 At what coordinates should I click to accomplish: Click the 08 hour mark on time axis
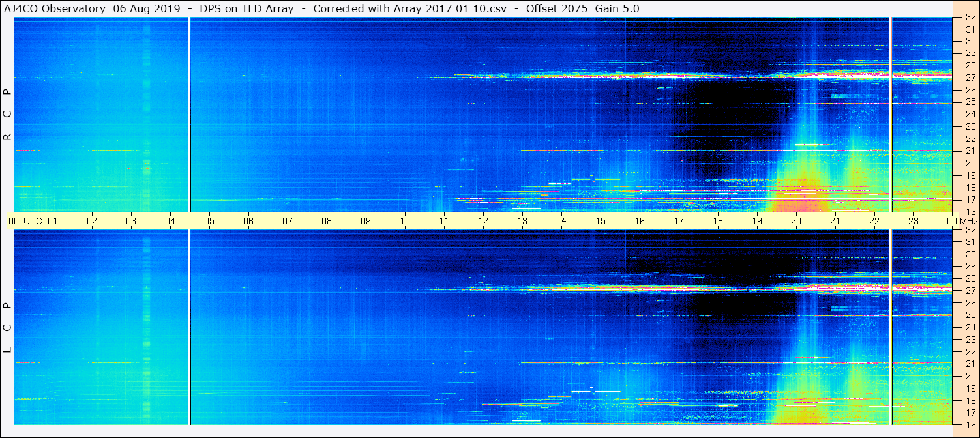(x=327, y=221)
